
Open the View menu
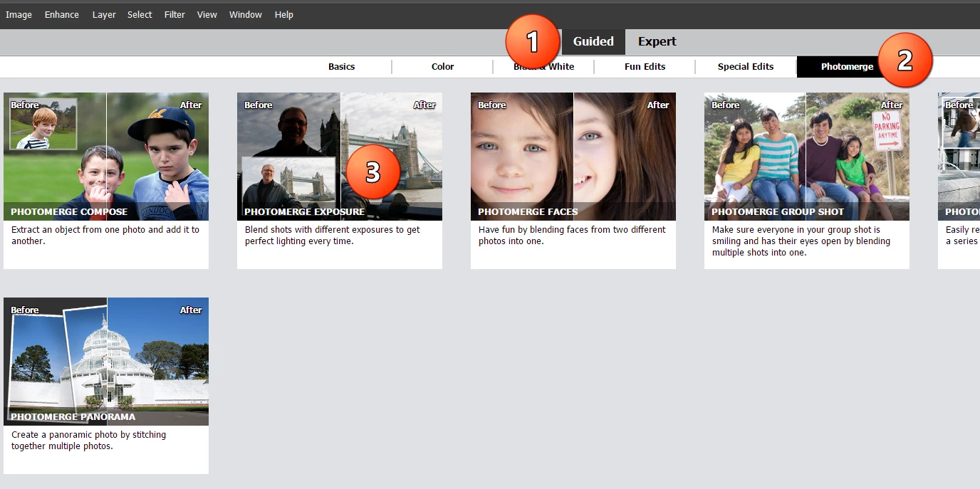pos(207,14)
